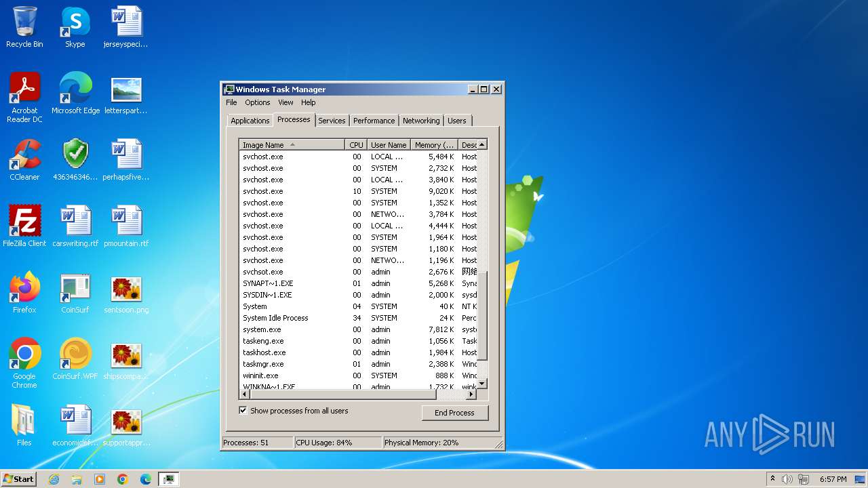Open the Microsoft Edge desktop shortcut
868x488 pixels.
[x=75, y=94]
